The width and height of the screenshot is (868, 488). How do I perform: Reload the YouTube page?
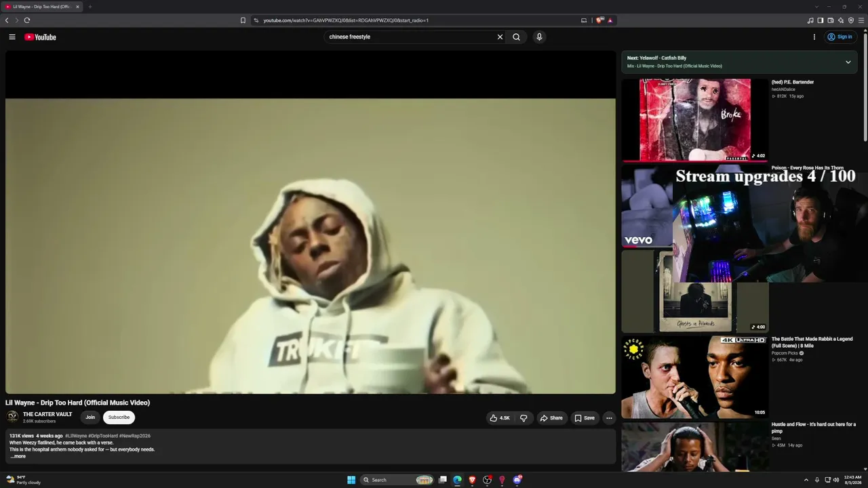[27, 20]
